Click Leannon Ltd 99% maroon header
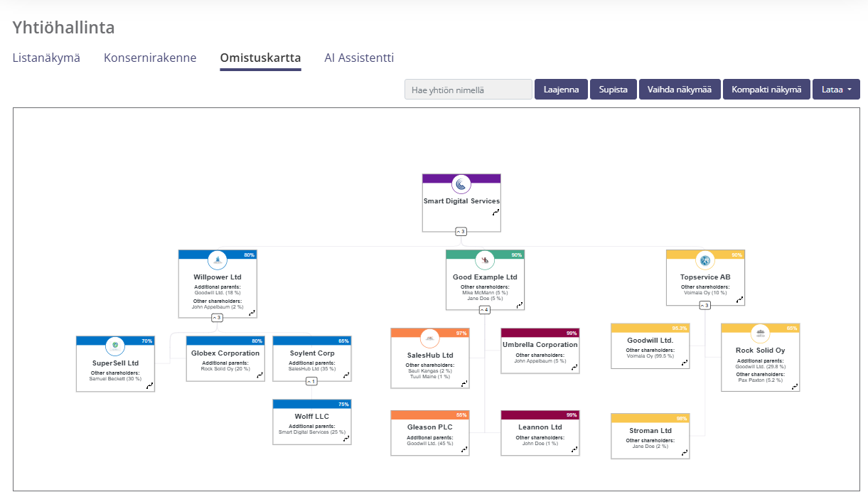The image size is (868, 497). click(x=540, y=415)
